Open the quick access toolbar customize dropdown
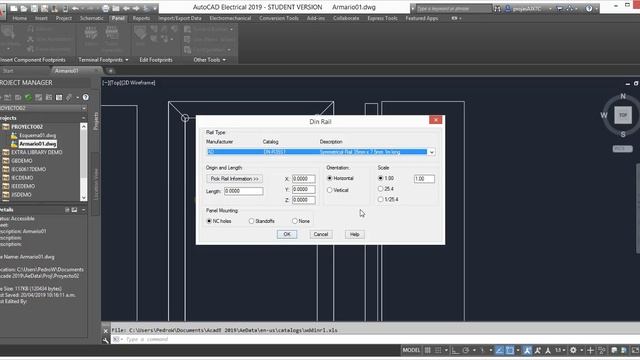The image size is (640, 360). click(x=155, y=8)
